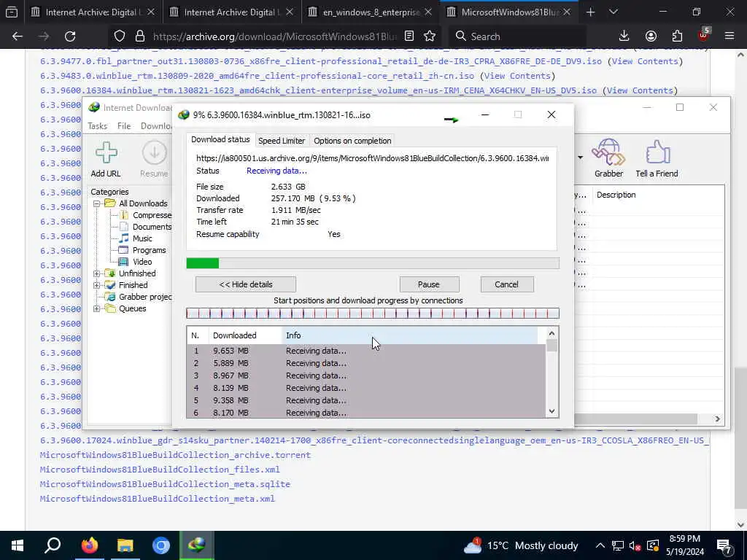Open the list all tabs dropdown arrow
Image resolution: width=747 pixels, height=560 pixels.
pos(614,12)
